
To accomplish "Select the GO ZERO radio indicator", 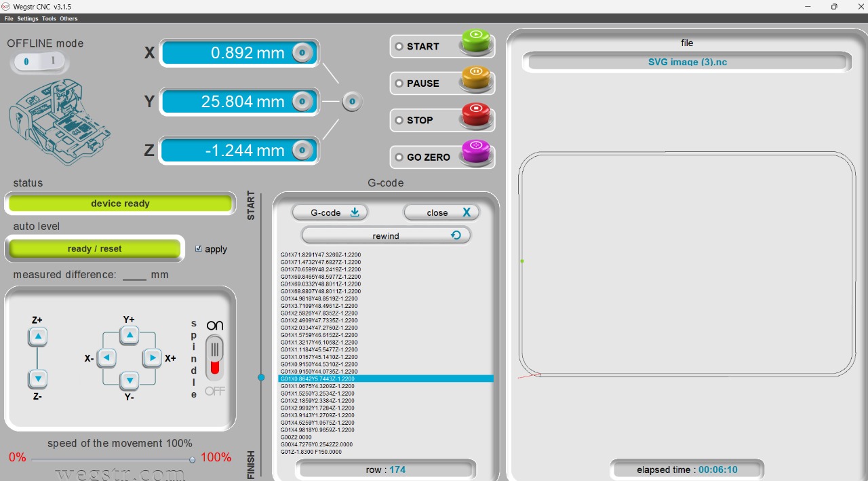I will point(399,157).
